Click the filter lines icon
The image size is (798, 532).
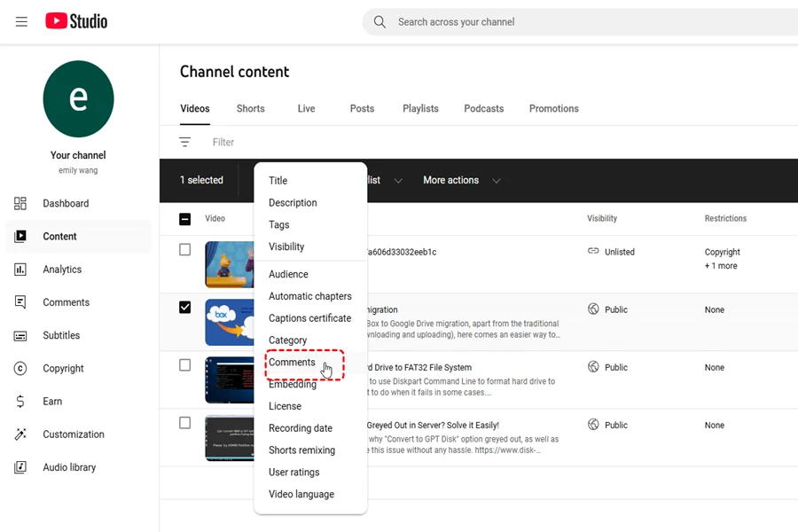click(184, 142)
